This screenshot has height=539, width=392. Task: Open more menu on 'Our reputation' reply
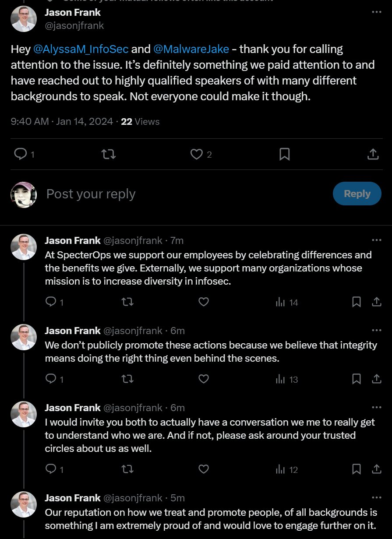[376, 498]
